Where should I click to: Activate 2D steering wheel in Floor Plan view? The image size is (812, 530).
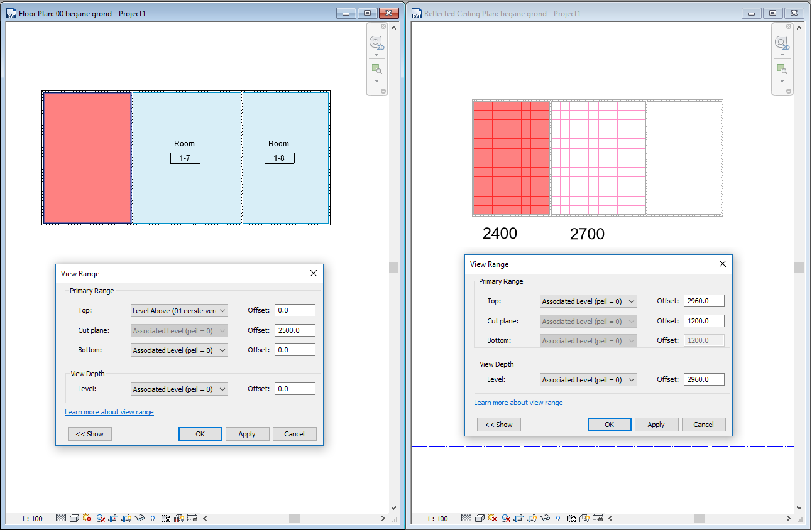click(376, 43)
